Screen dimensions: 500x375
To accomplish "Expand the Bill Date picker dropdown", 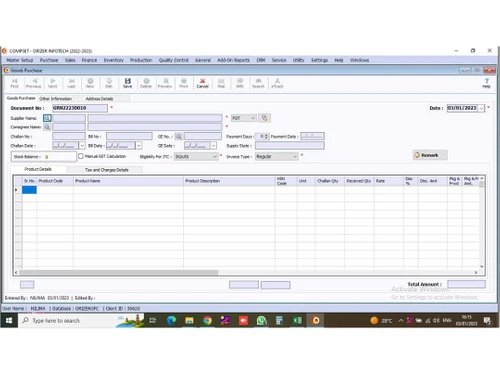I will click(139, 146).
